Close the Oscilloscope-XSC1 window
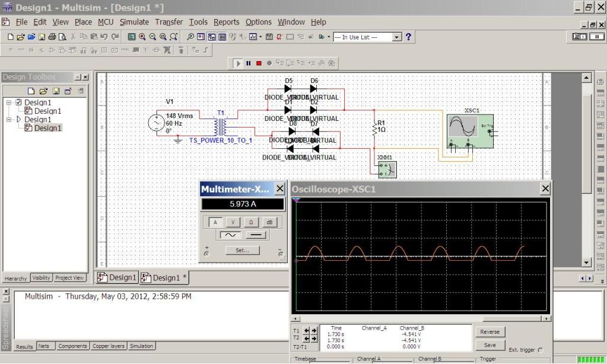Screen dimensions: 607x364 pos(545,189)
